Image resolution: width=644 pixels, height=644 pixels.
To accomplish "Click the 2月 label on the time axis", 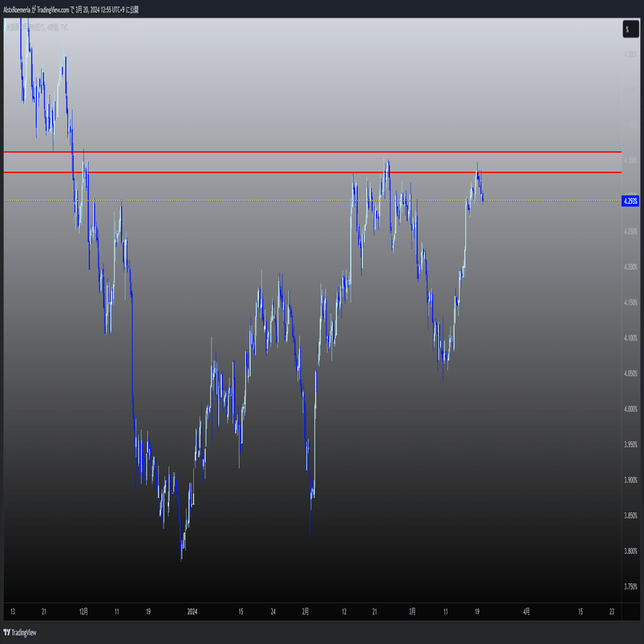I will [306, 612].
